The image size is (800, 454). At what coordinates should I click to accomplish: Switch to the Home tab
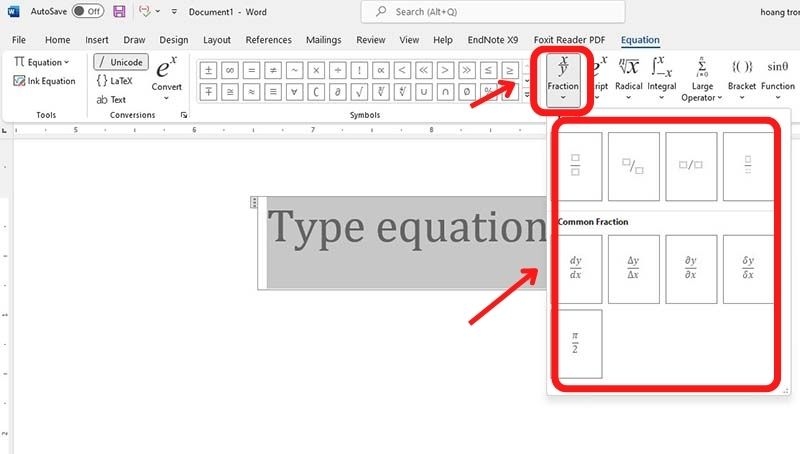58,40
